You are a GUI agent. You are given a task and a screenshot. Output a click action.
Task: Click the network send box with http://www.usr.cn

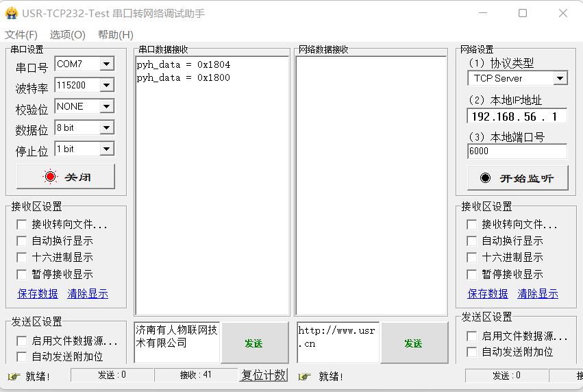338,342
